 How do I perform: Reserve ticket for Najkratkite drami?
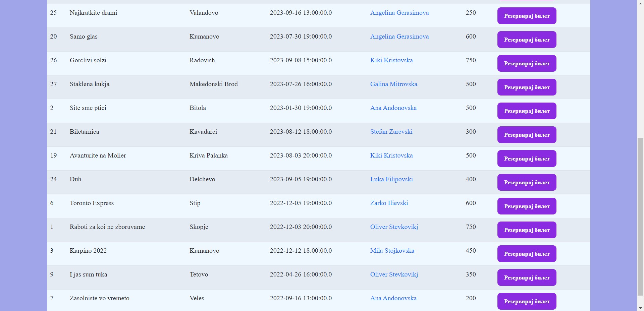[x=527, y=16]
